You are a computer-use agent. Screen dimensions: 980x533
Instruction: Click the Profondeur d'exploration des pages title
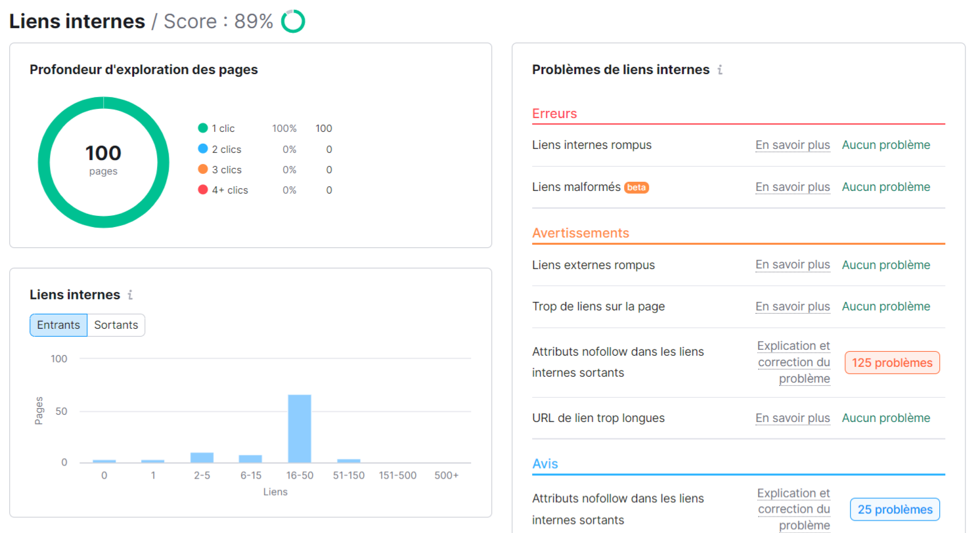point(144,70)
